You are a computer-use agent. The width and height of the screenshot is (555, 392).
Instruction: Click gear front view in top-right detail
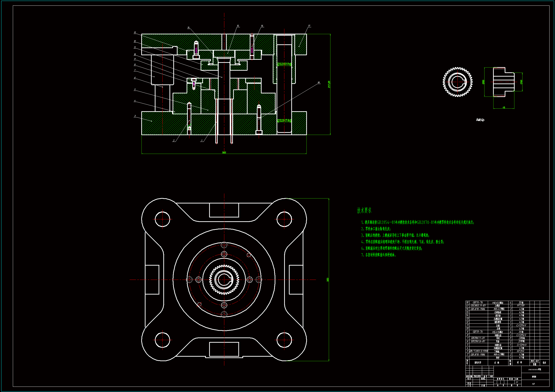coord(457,82)
